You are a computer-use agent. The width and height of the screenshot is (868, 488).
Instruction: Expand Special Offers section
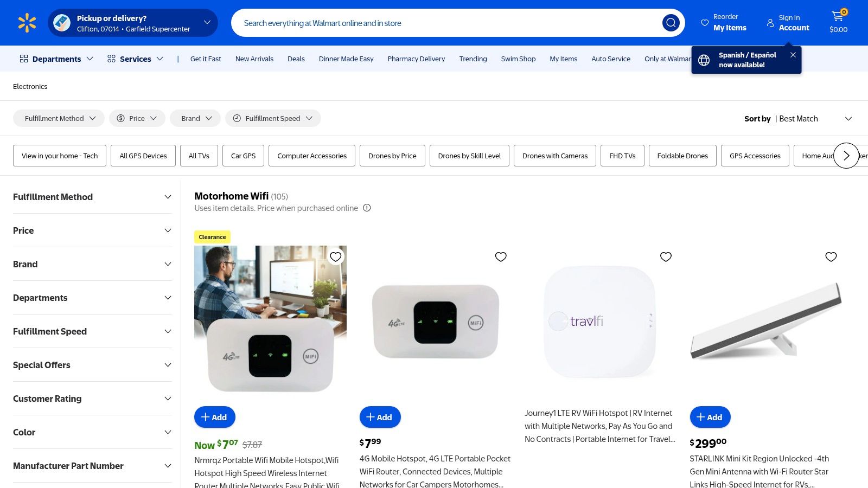coord(92,365)
